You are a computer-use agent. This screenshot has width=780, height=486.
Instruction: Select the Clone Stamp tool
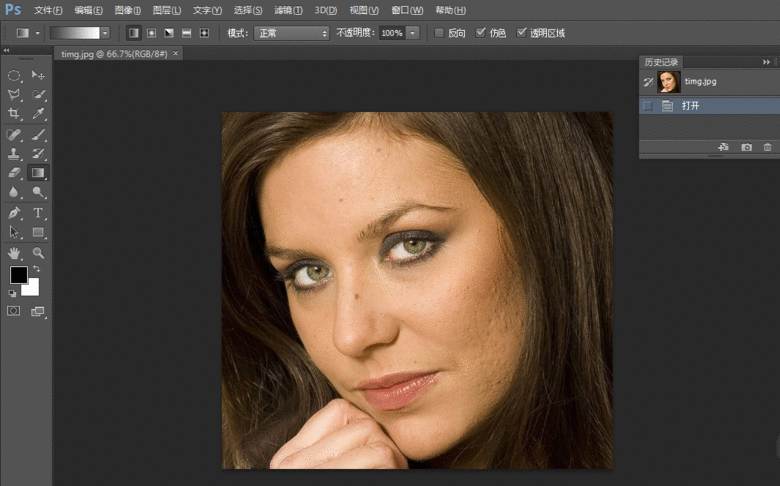pyautogui.click(x=14, y=154)
